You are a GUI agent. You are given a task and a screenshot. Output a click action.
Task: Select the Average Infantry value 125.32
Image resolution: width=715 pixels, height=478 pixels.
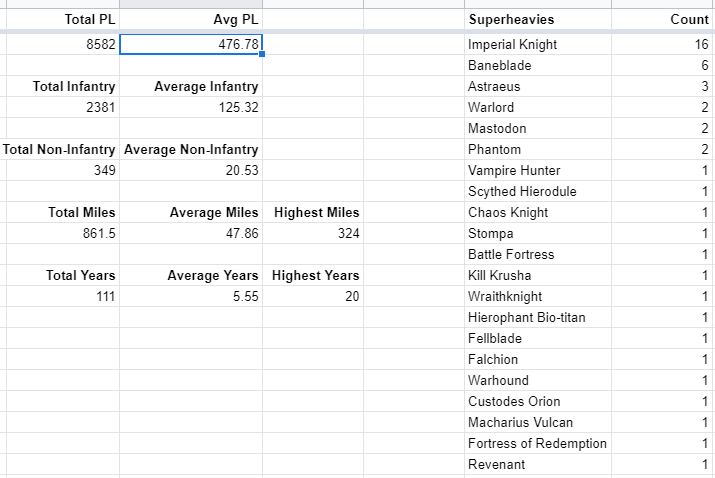[x=191, y=107]
